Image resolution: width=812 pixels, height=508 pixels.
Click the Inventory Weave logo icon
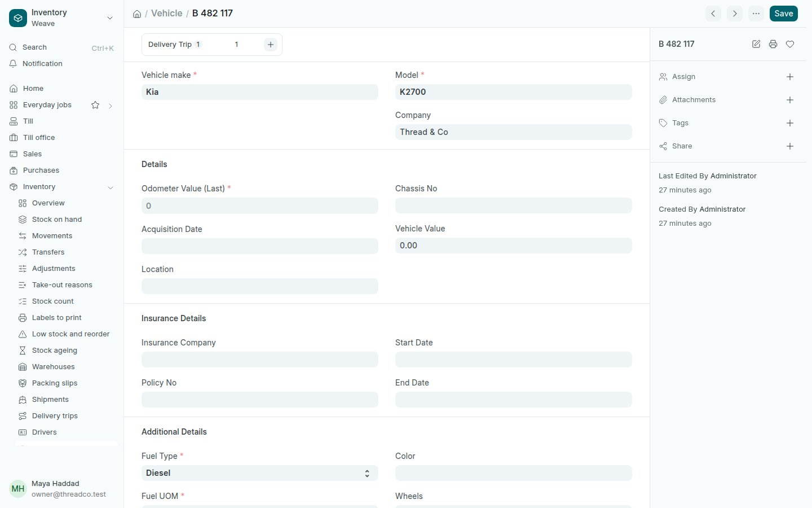click(18, 18)
